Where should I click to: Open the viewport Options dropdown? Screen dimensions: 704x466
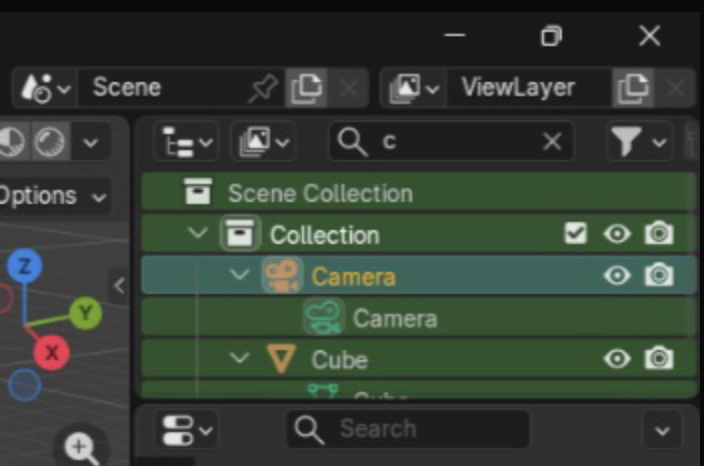pyautogui.click(x=53, y=196)
